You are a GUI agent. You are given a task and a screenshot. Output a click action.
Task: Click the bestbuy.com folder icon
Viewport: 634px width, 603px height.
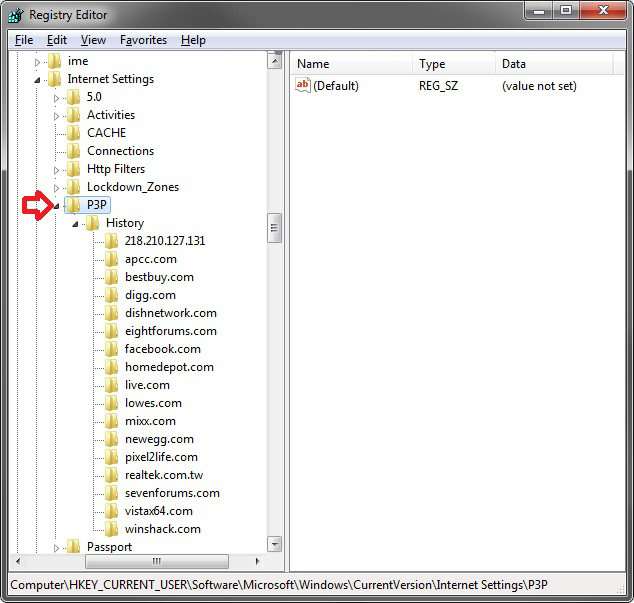[x=112, y=277]
